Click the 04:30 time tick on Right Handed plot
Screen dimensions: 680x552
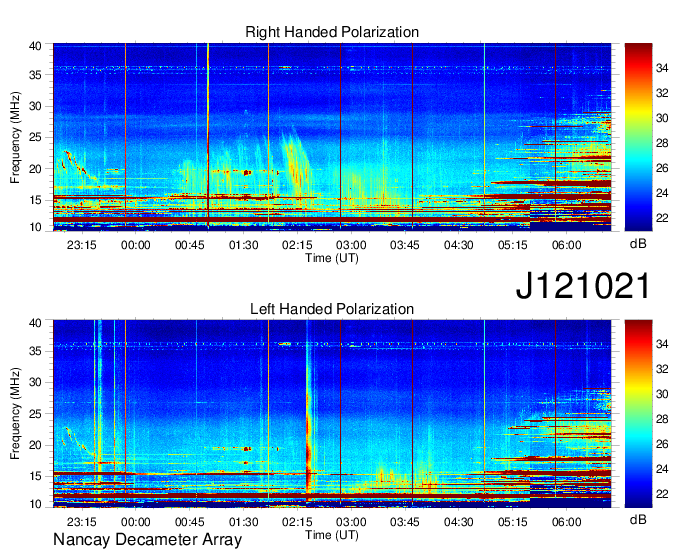point(458,245)
